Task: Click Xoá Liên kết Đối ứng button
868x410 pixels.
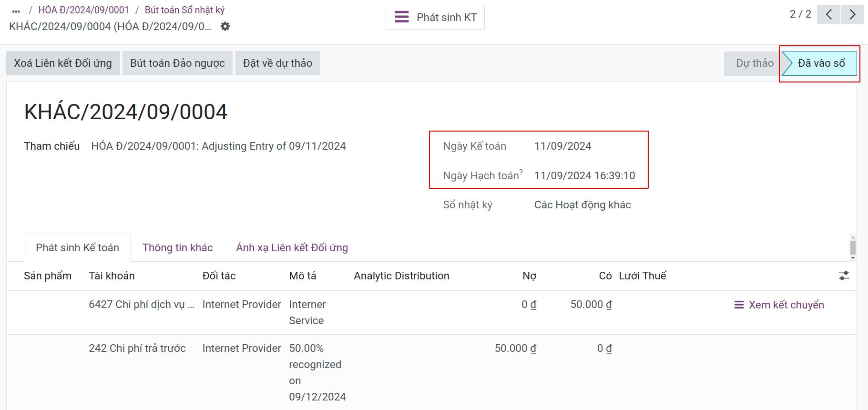Action: pyautogui.click(x=63, y=63)
